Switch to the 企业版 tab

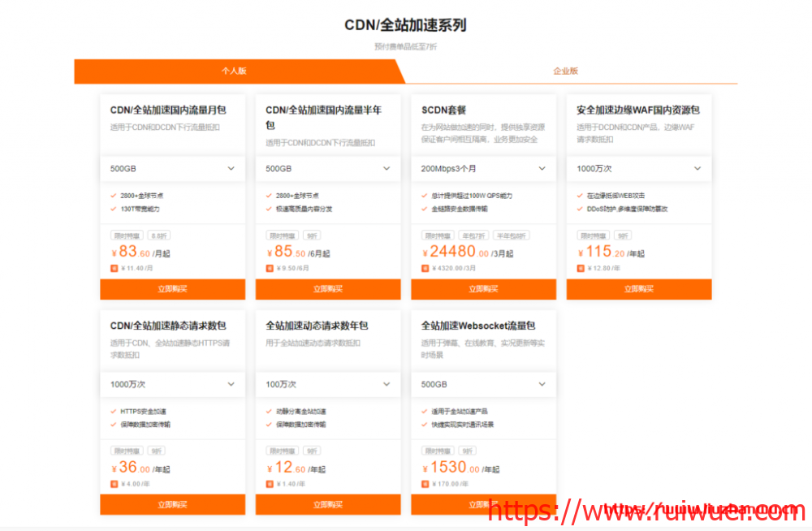coord(565,71)
